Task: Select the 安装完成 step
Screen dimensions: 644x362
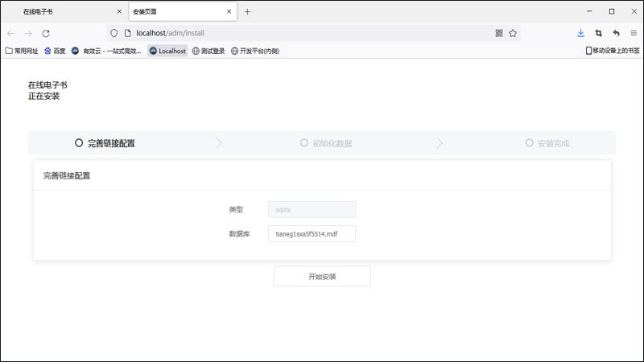Action: click(547, 143)
